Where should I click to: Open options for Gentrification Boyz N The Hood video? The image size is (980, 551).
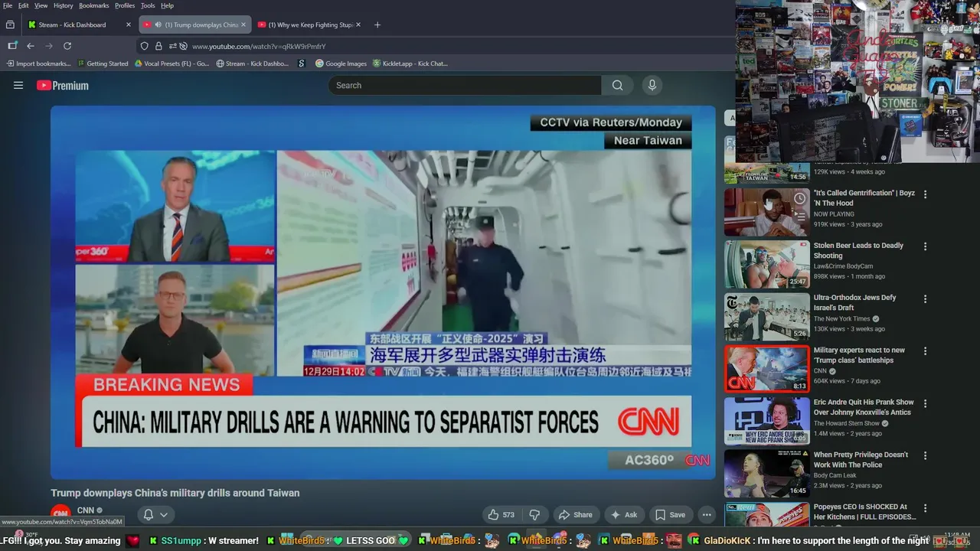[925, 194]
